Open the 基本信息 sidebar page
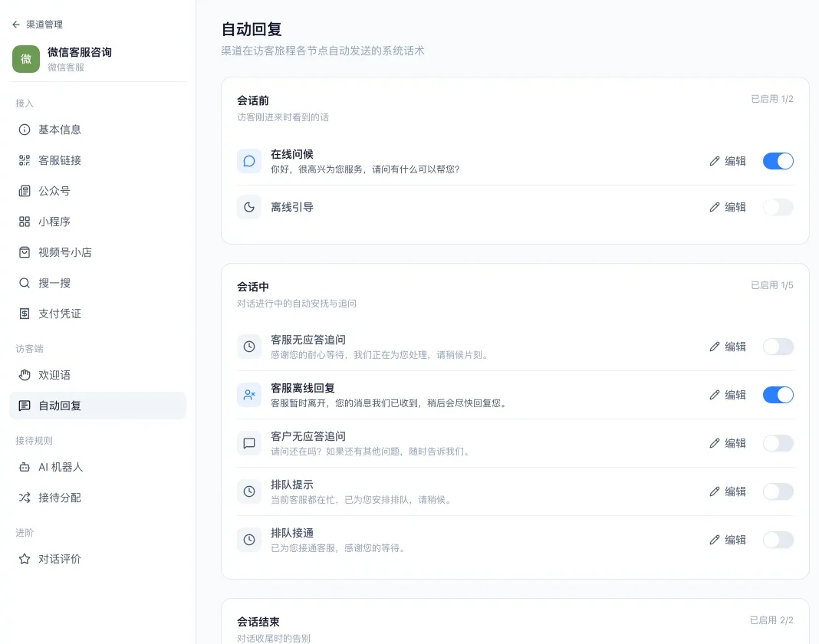This screenshot has height=644, width=819. pos(97,130)
